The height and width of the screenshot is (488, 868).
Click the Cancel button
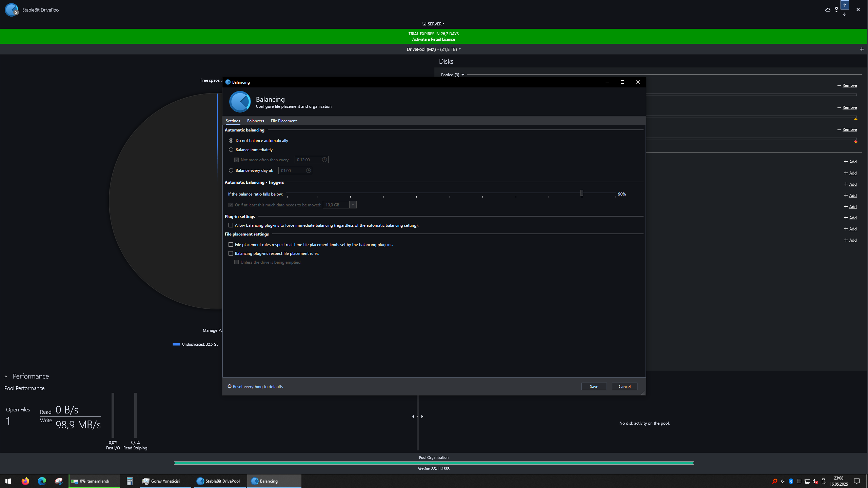pos(625,386)
